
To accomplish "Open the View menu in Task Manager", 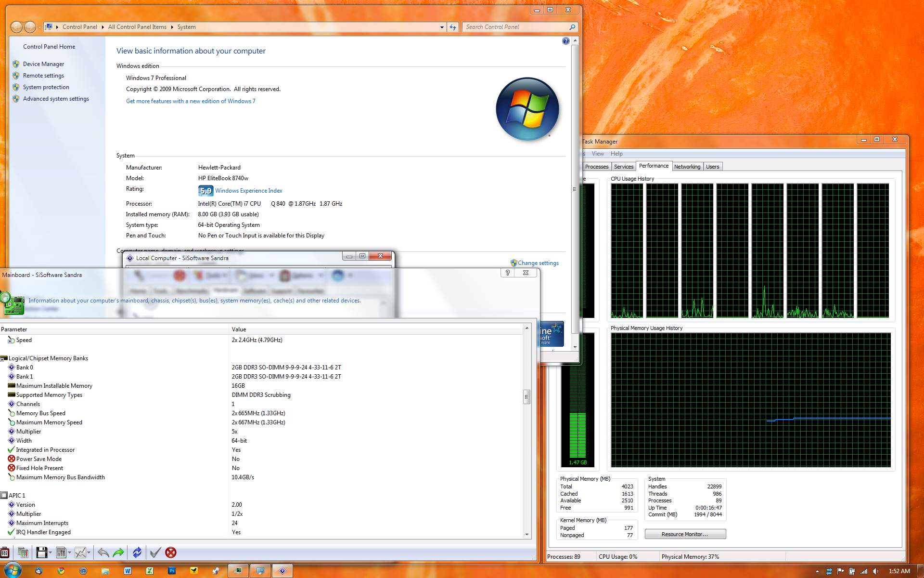I will click(x=598, y=154).
